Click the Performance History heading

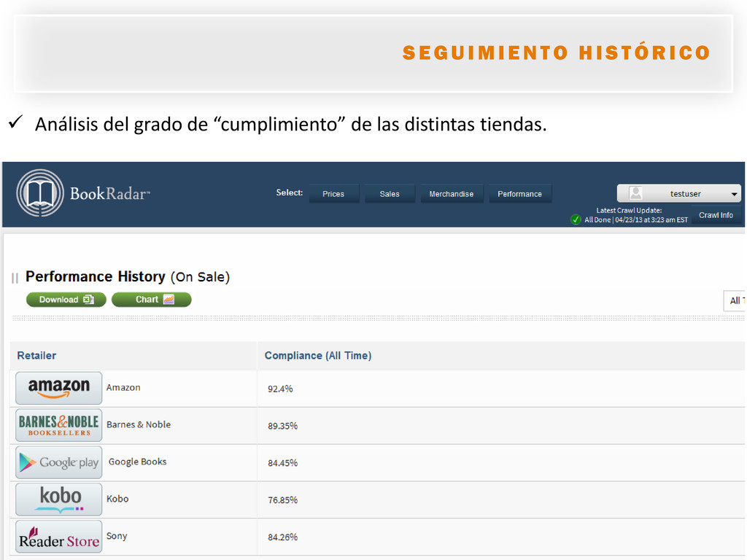tap(128, 276)
